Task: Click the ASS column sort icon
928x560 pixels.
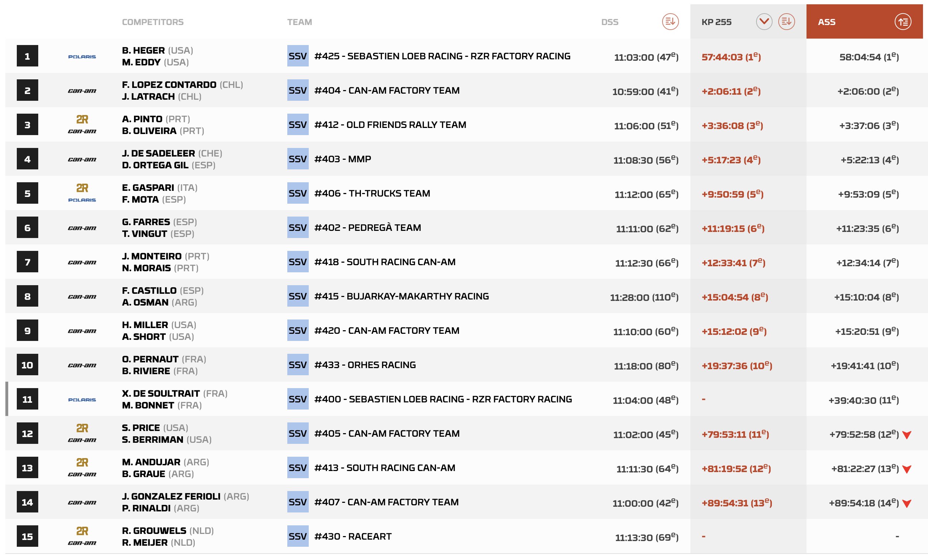Action: click(902, 21)
